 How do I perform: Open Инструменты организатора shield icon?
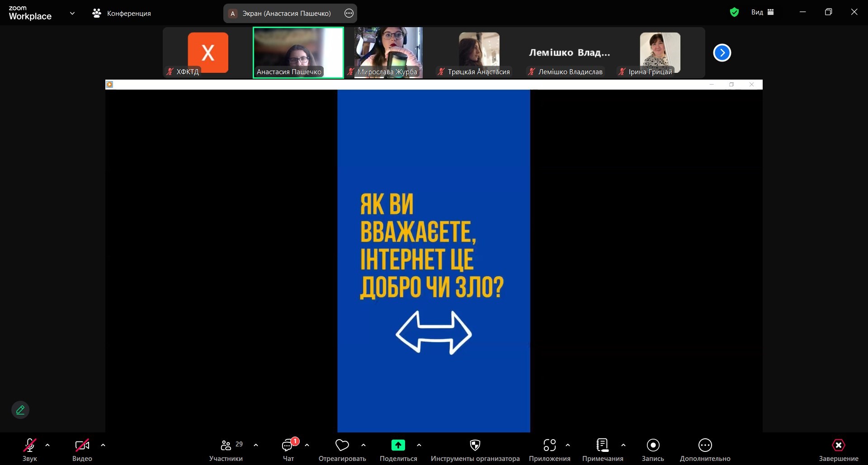tap(475, 446)
